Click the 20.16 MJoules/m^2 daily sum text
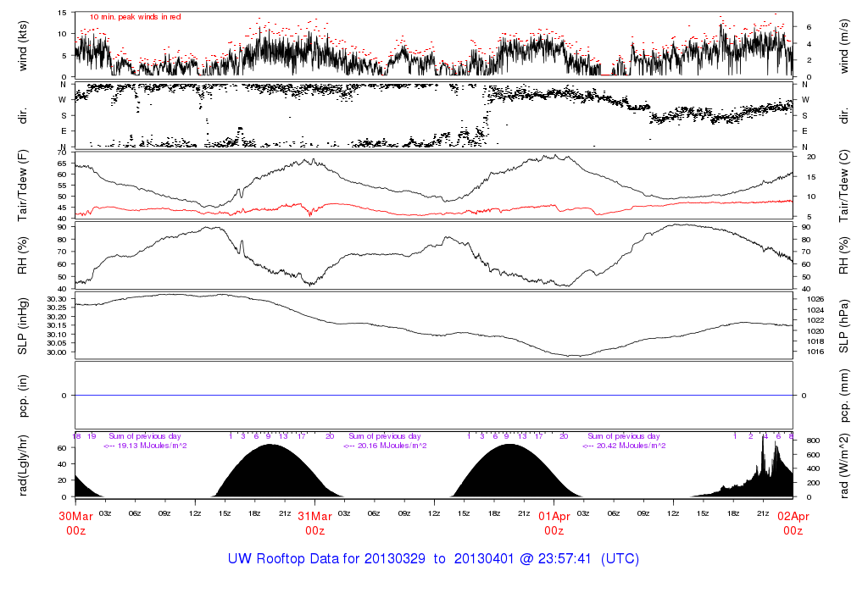The width and height of the screenshot is (868, 593). point(385,446)
